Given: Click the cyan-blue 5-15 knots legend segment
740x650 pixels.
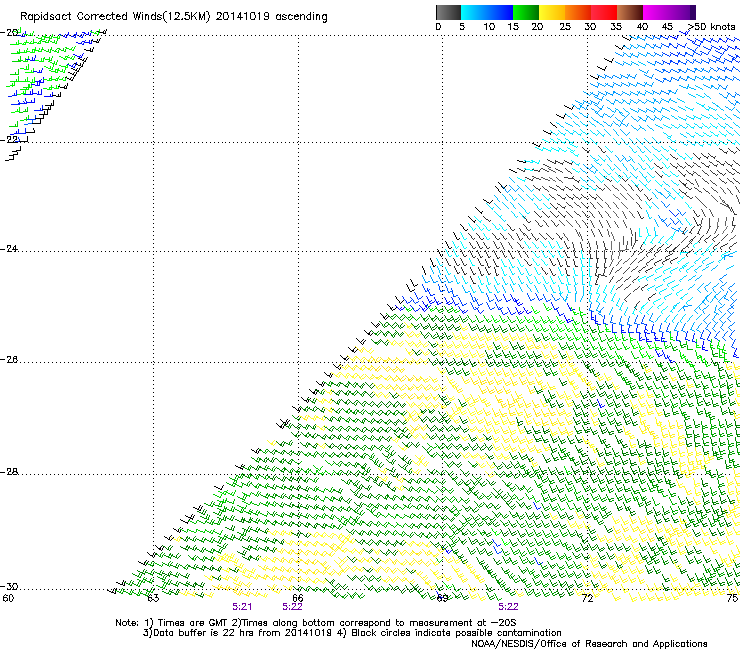Looking at the screenshot, I should (x=487, y=12).
